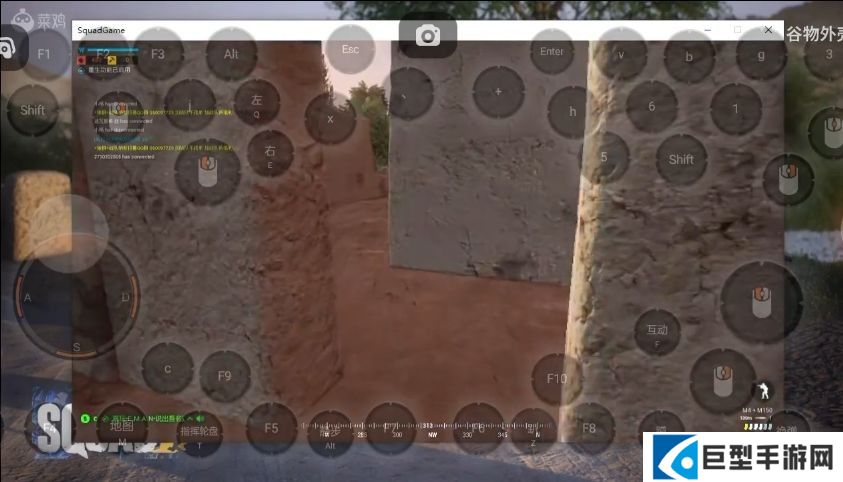Tap the F10 virtual key
The image size is (843, 482).
click(557, 378)
